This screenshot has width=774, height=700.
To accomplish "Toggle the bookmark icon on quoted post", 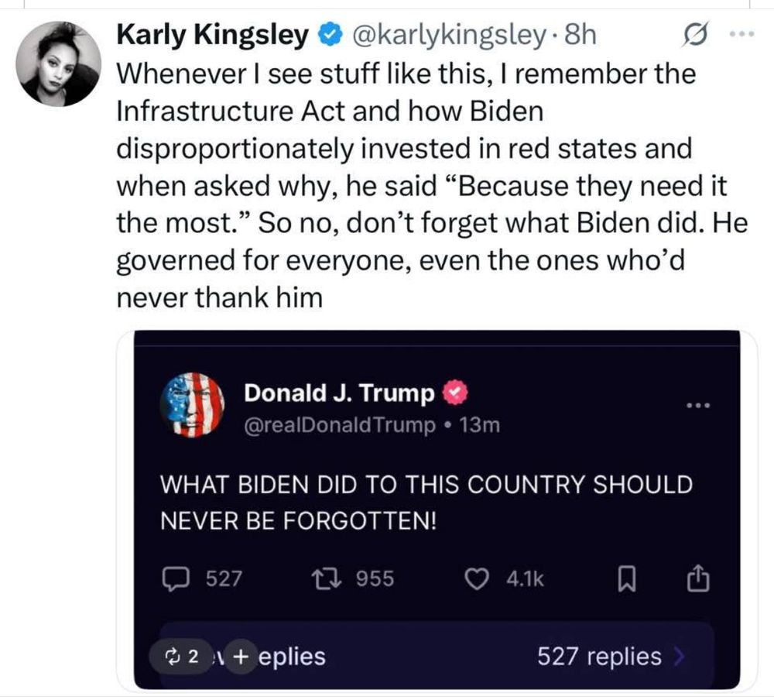I will coord(627,579).
